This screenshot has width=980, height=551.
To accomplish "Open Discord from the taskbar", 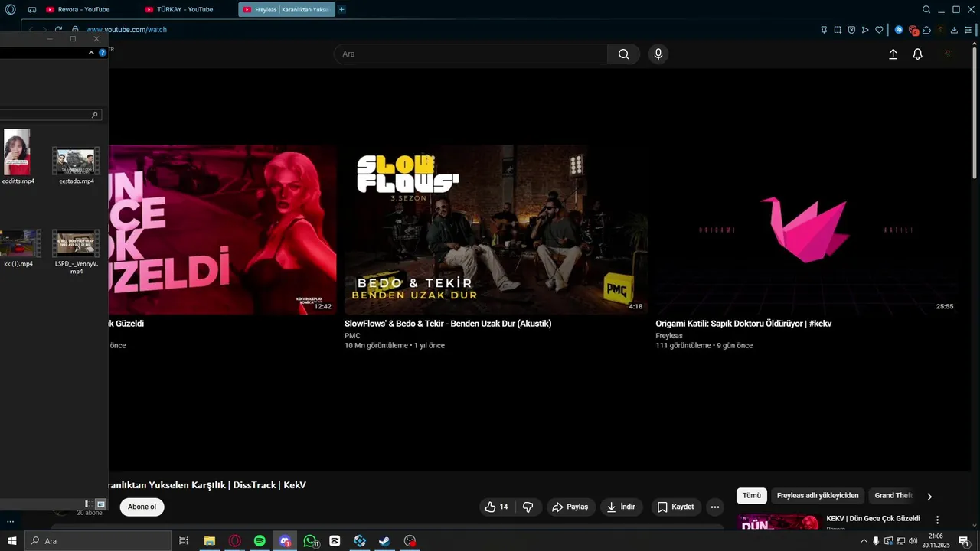I will tap(285, 541).
